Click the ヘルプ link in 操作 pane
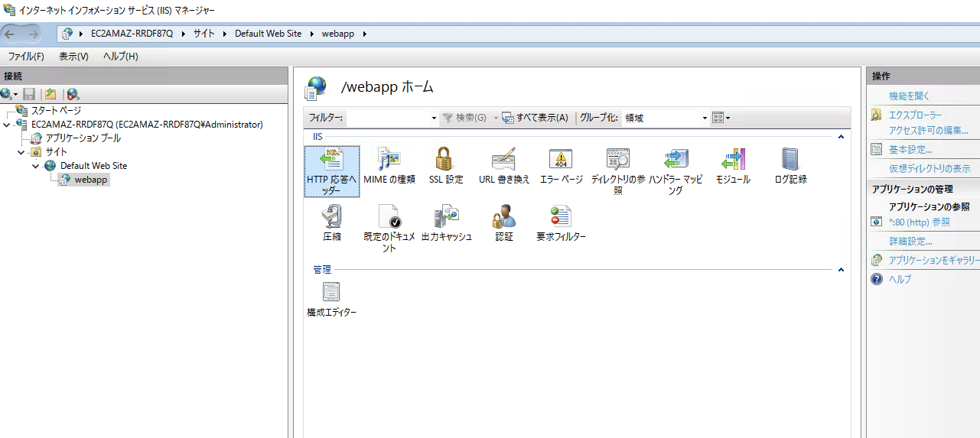The width and height of the screenshot is (980, 438). 900,279
